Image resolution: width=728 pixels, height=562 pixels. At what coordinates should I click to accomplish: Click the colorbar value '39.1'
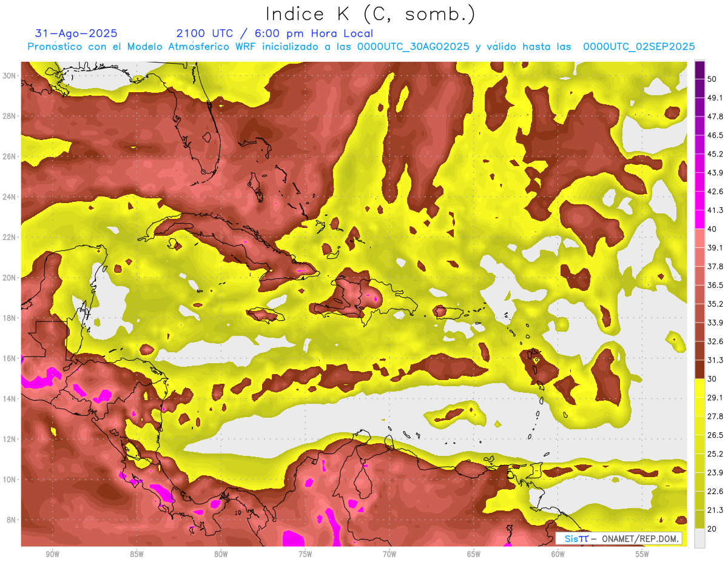[715, 248]
